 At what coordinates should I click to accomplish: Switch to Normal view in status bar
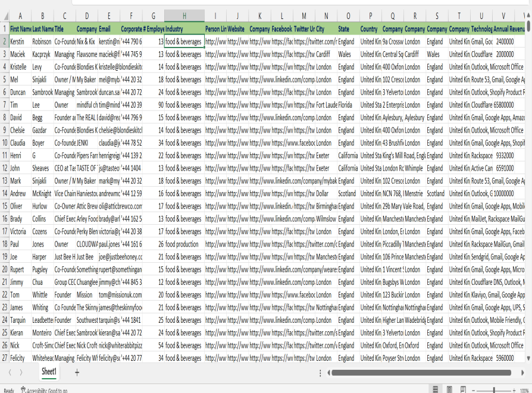pos(436,389)
